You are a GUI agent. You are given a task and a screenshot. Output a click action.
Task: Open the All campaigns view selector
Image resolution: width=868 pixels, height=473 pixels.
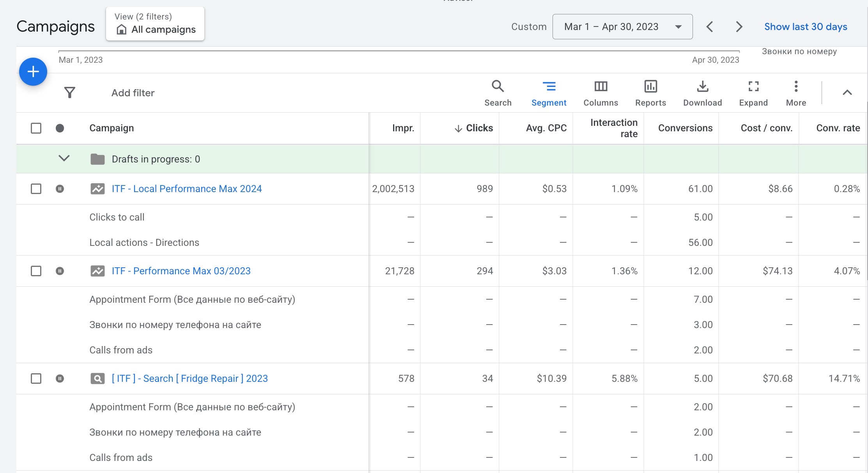[155, 24]
